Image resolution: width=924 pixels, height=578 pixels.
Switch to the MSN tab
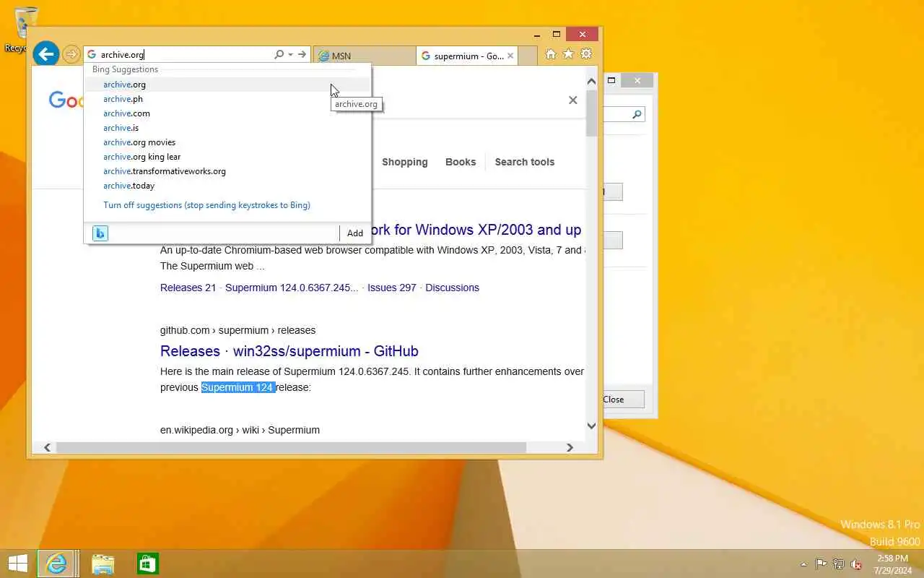coord(365,56)
